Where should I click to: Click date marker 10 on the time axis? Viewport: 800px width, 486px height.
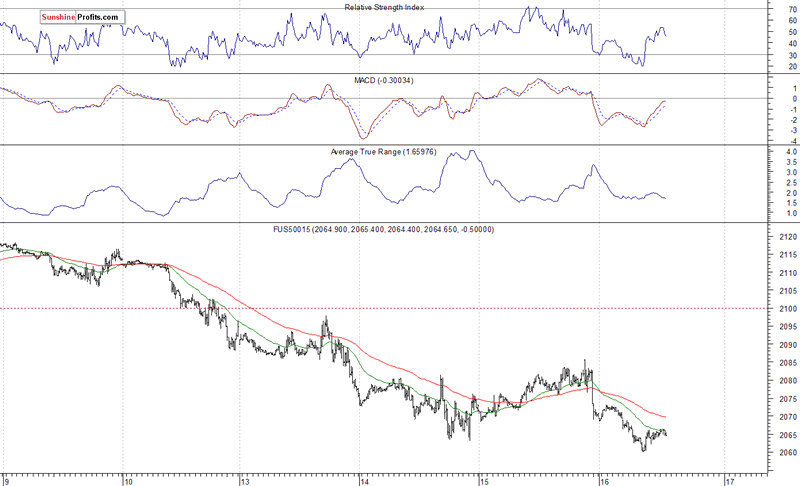point(127,479)
